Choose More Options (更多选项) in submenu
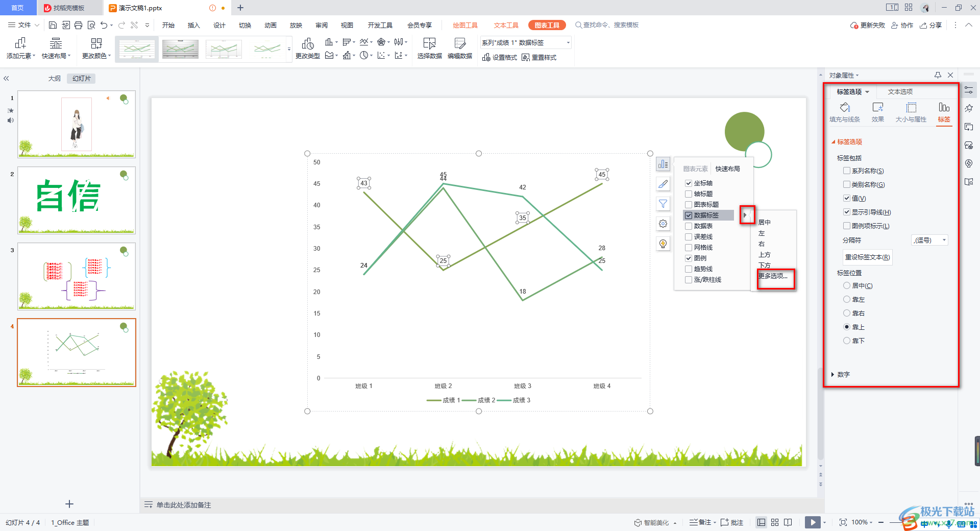The height and width of the screenshot is (531, 980). (x=773, y=276)
